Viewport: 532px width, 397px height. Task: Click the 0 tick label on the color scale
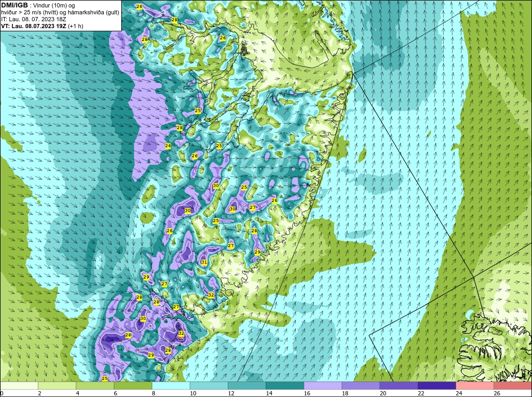pos(2,393)
